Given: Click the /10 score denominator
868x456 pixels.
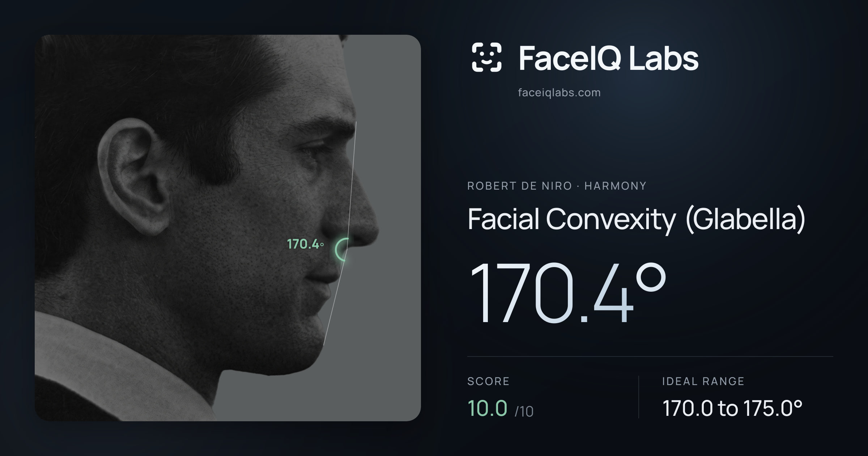Looking at the screenshot, I should point(524,411).
